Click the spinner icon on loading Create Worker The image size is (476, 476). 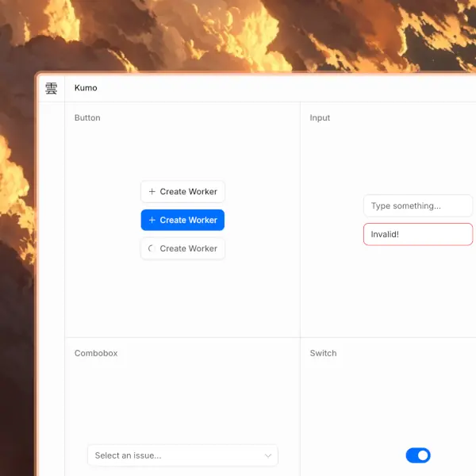(x=152, y=248)
